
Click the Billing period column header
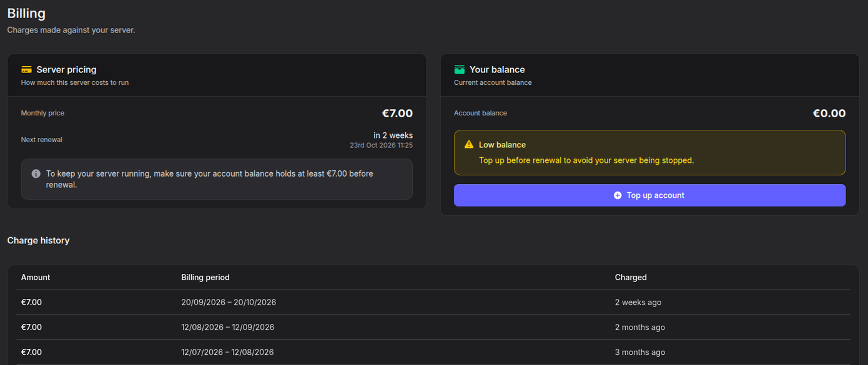tap(205, 277)
